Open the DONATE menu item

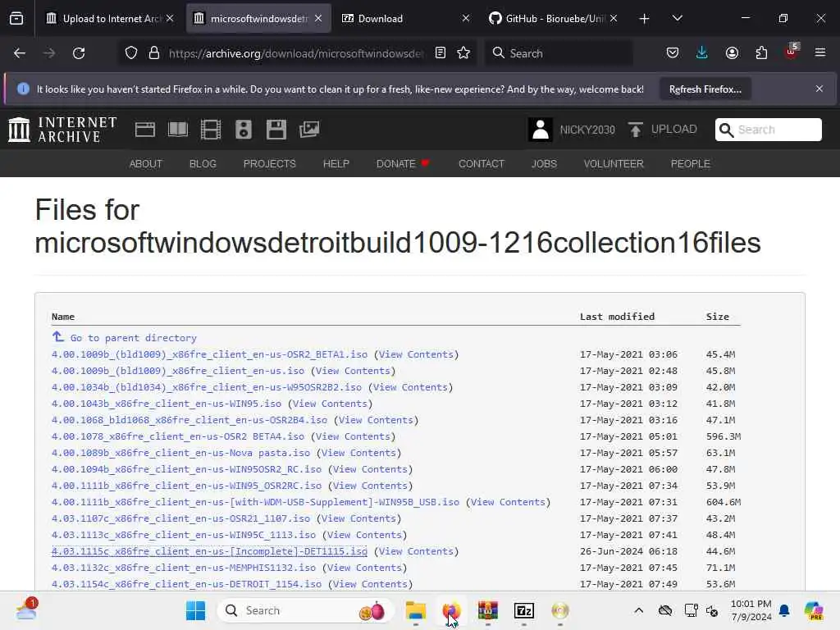click(403, 164)
